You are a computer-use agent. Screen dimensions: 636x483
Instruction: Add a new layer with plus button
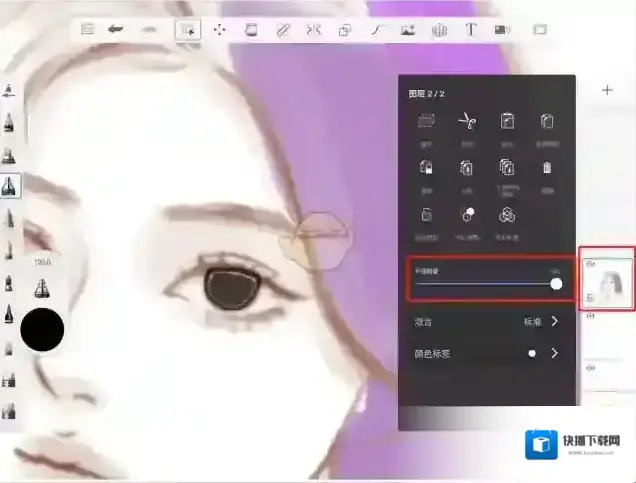point(607,90)
